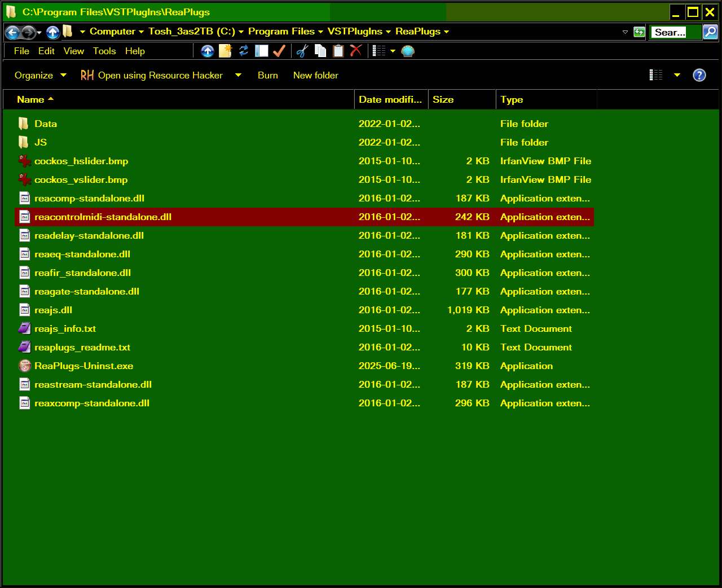Select reajs.dll file name

(53, 310)
